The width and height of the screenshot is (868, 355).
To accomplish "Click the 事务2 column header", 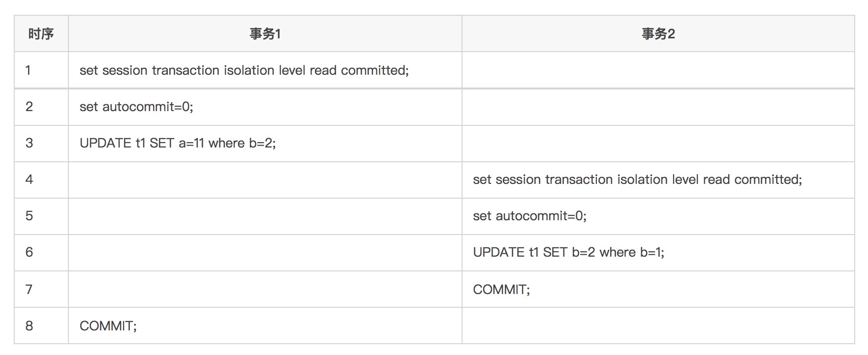I will [x=658, y=34].
